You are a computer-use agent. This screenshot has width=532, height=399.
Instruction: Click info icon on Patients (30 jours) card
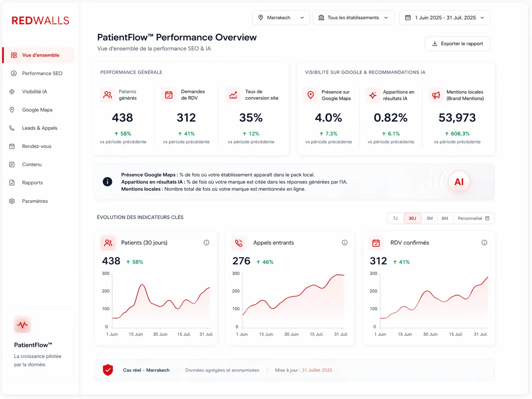click(x=206, y=242)
